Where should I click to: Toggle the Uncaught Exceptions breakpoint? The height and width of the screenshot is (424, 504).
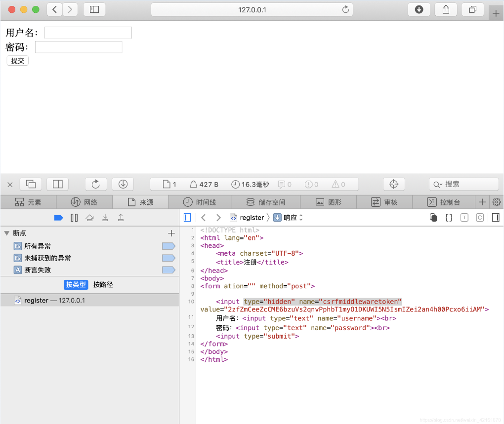coord(168,258)
